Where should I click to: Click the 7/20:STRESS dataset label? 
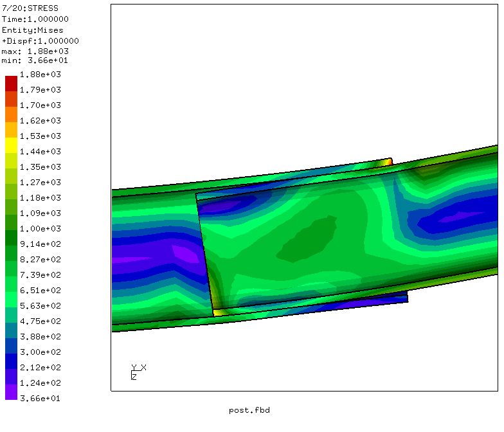(30, 8)
